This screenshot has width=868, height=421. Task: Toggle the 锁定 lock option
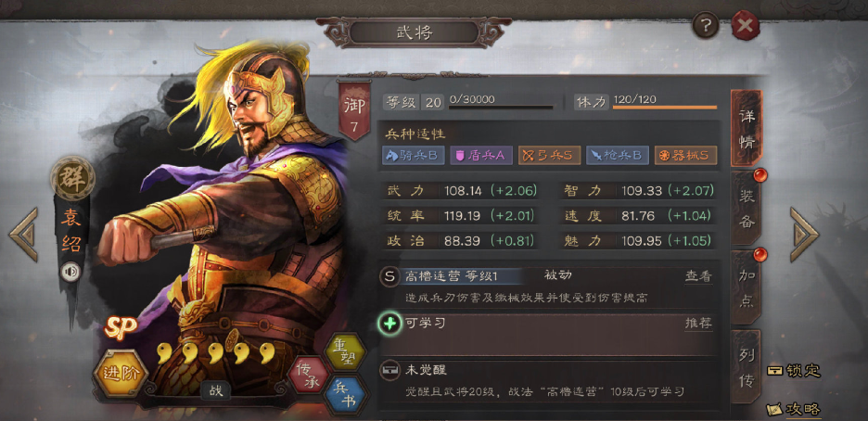pos(793,371)
